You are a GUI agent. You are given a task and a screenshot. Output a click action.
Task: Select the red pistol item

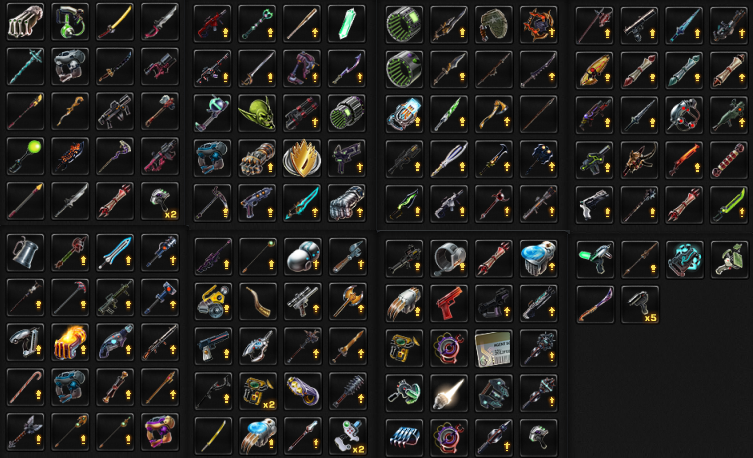449,303
